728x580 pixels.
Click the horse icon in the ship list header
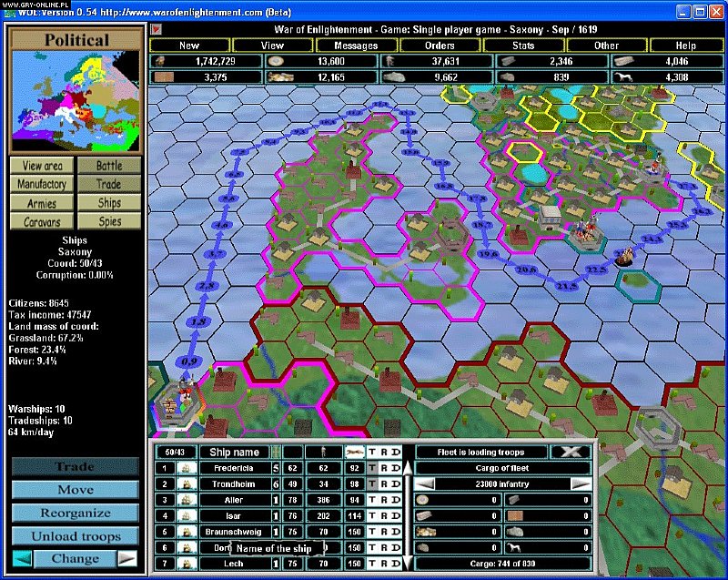pyautogui.click(x=355, y=452)
